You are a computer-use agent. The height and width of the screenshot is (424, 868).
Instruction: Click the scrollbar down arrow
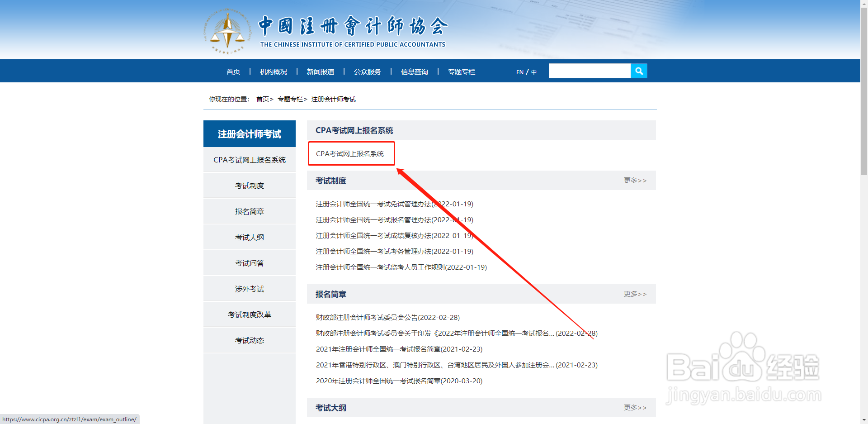864,420
